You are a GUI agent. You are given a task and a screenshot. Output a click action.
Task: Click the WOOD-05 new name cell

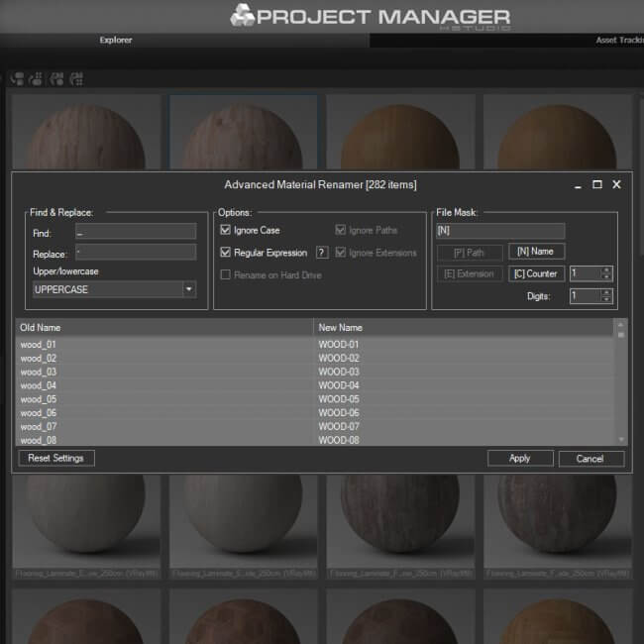point(464,399)
